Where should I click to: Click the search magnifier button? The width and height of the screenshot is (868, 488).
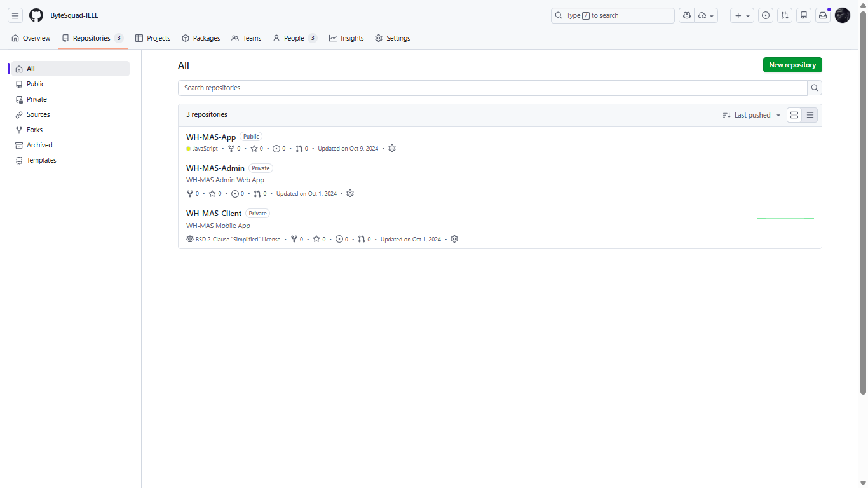point(815,88)
